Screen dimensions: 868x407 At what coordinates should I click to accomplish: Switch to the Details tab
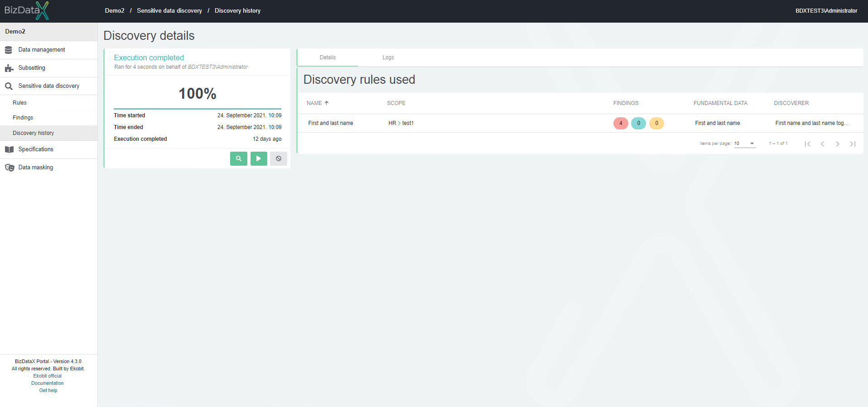point(328,57)
